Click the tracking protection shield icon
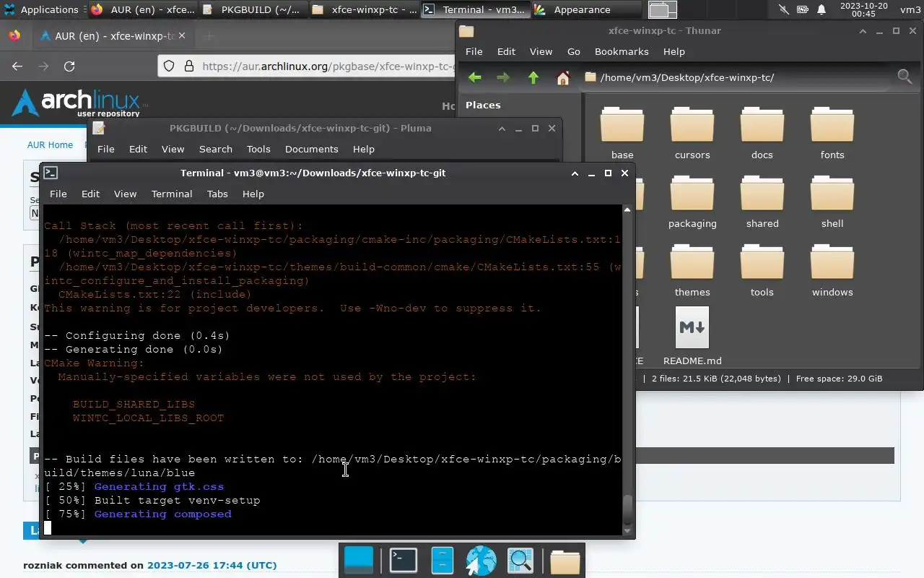Viewport: 924px width, 578px height. point(169,66)
